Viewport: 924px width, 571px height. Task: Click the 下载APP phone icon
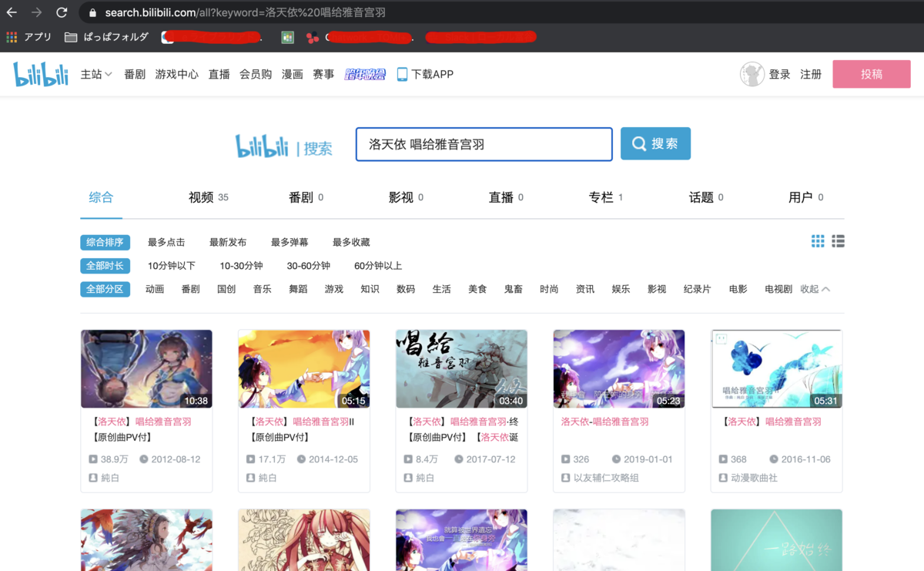point(402,73)
